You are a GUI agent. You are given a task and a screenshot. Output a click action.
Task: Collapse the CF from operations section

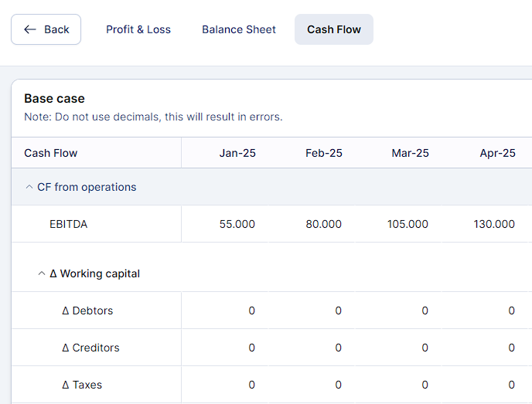(29, 187)
